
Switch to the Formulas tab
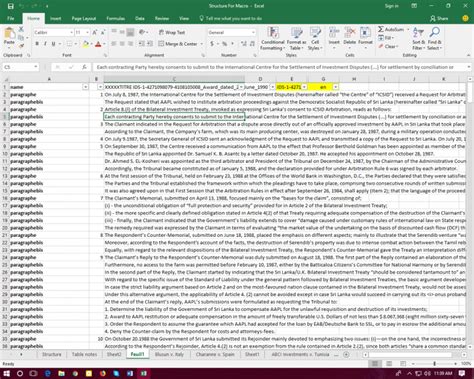pos(116,18)
